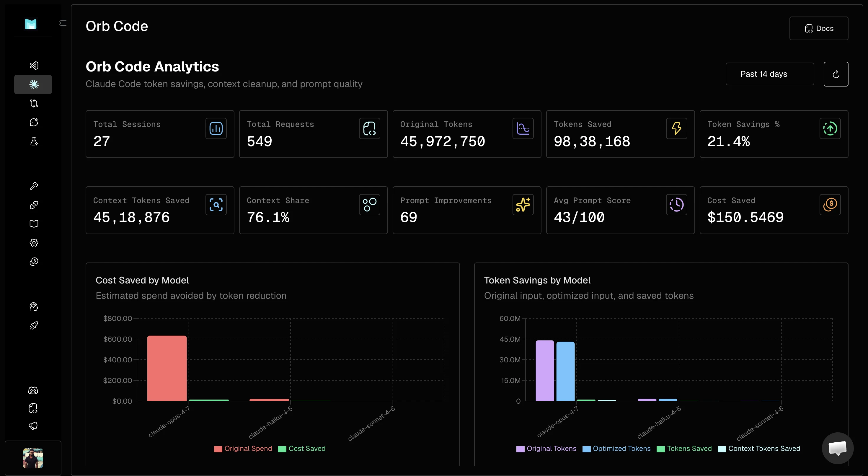This screenshot has width=868, height=476.
Task: Click the 21.4% savings value
Action: [x=729, y=141]
